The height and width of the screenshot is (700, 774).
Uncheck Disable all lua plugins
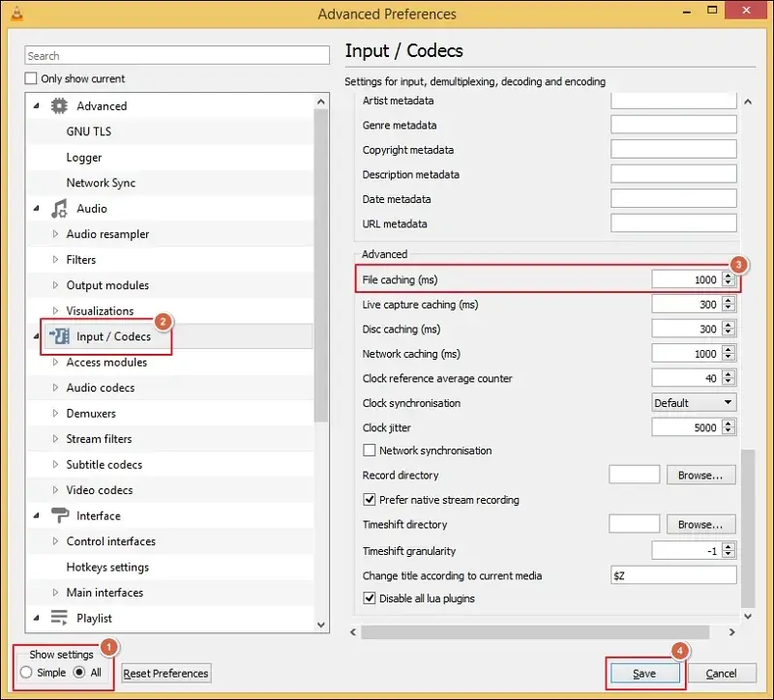point(369,598)
